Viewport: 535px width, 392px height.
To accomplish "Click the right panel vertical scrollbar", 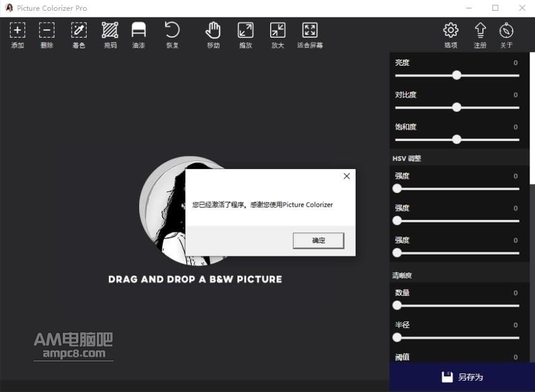I will pos(532,118).
